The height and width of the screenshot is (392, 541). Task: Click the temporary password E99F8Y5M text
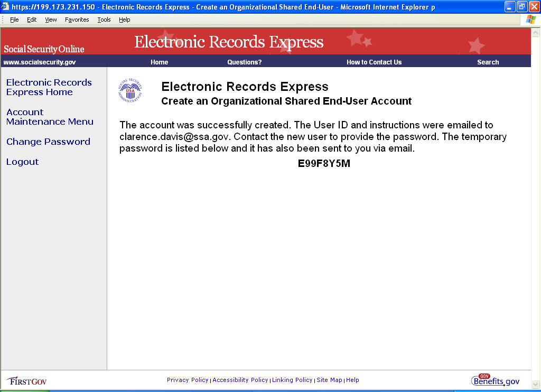click(324, 164)
